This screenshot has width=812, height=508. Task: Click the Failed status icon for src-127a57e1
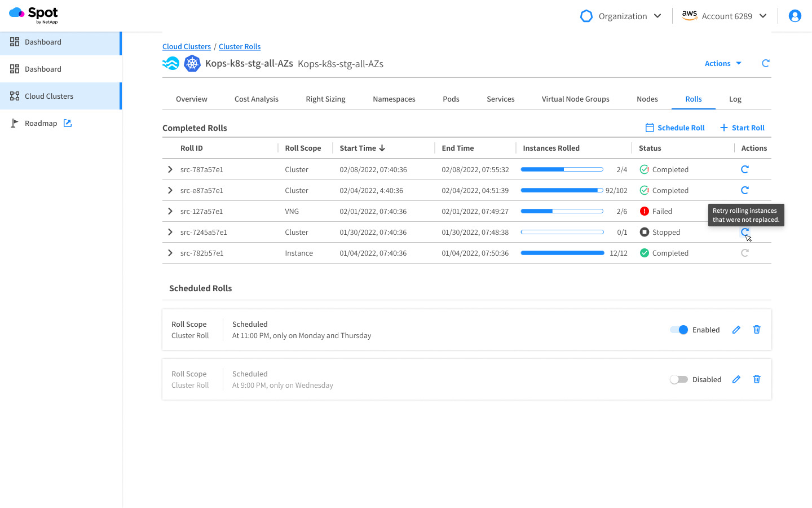point(645,211)
